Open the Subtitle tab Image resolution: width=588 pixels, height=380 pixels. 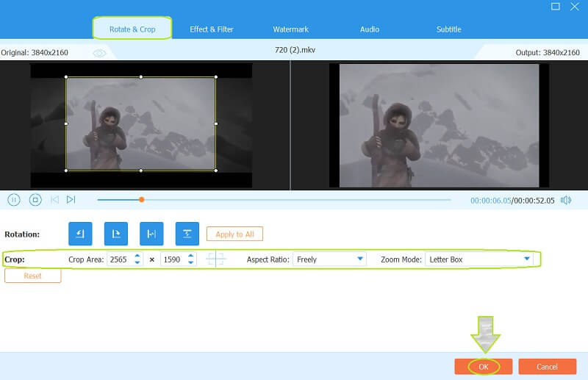tap(449, 29)
